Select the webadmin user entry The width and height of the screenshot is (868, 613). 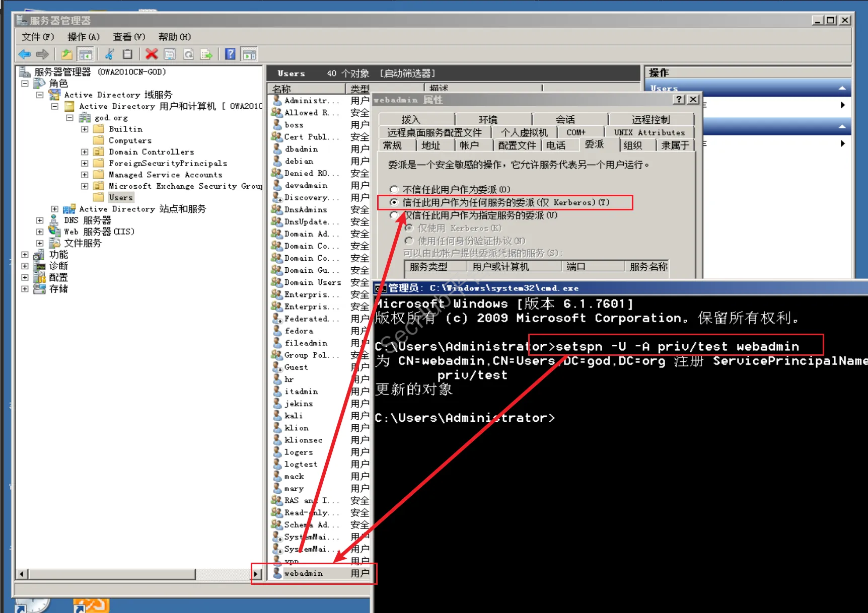tap(304, 573)
